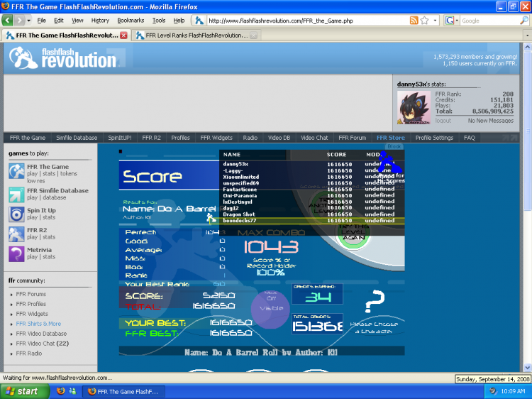Image resolution: width=532 pixels, height=399 pixels.
Task: Click Firefox quick launch icon in taskbar
Action: (x=61, y=391)
